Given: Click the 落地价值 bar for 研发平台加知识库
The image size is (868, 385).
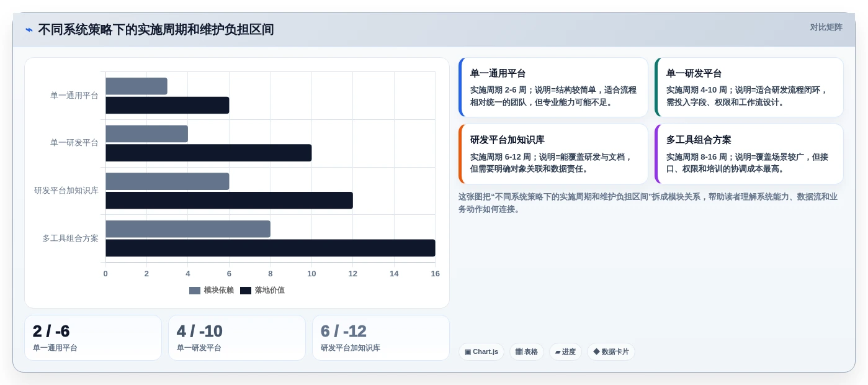Looking at the screenshot, I should tap(229, 200).
